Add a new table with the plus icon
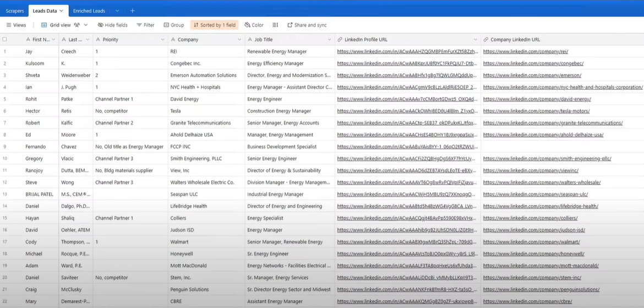 132,10
